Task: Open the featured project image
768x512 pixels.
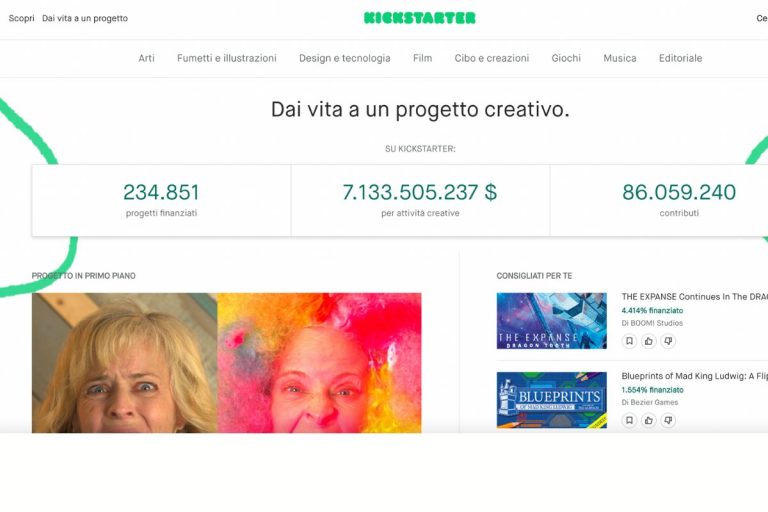Action: pyautogui.click(x=226, y=363)
